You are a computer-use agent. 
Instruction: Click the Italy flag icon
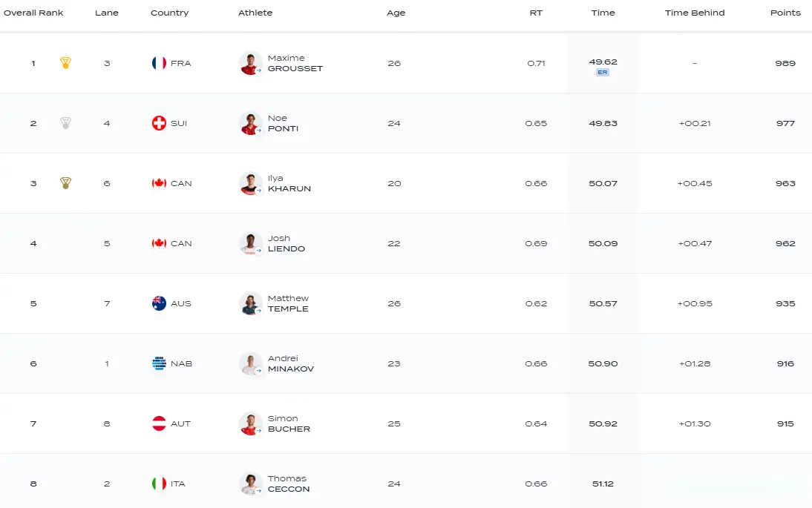159,484
